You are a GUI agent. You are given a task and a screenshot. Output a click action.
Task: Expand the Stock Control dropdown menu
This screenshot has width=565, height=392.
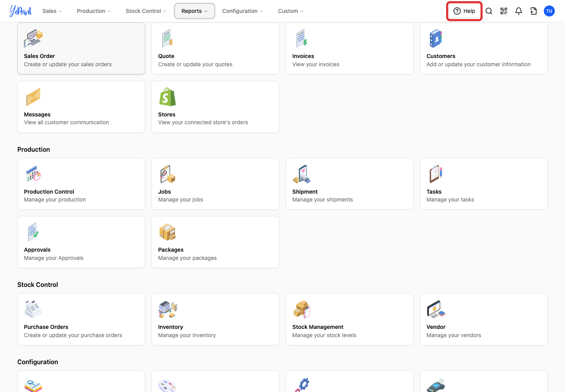(x=146, y=11)
